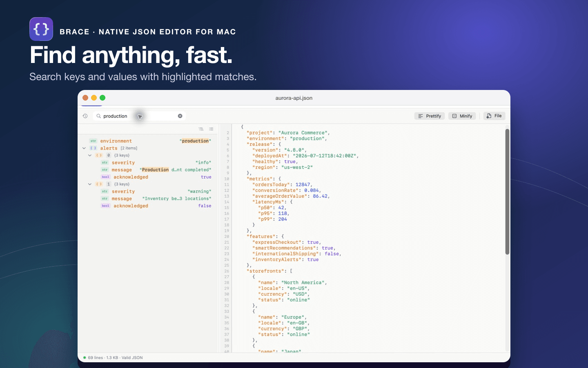The image size is (588, 368).
Task: Click the "Production d…nt completed" message value
Action: pos(176,170)
